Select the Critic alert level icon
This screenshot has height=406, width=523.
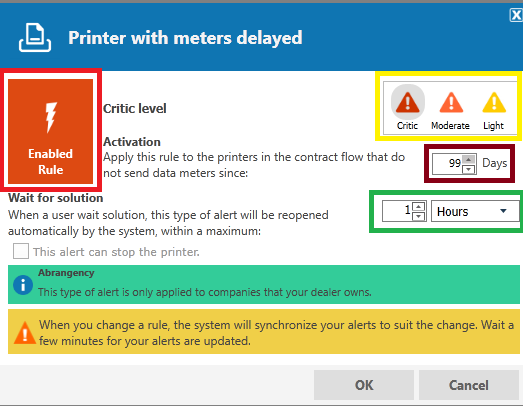(x=407, y=102)
